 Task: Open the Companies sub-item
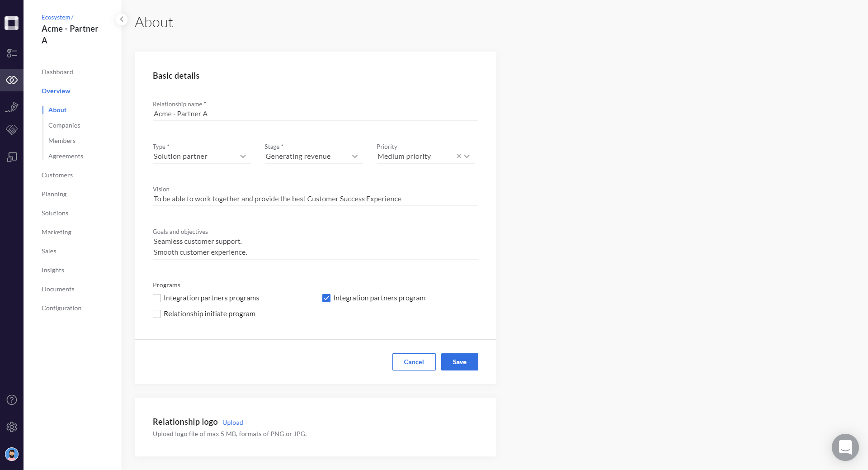pyautogui.click(x=64, y=125)
